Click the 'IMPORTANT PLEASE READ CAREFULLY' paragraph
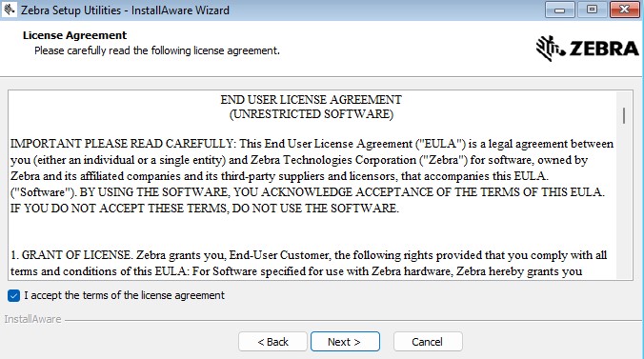644x359 pixels. (312, 176)
